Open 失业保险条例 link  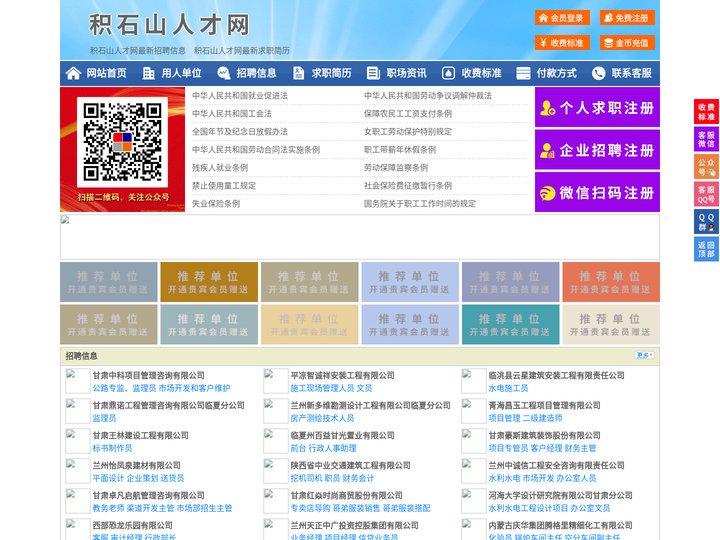[216, 203]
